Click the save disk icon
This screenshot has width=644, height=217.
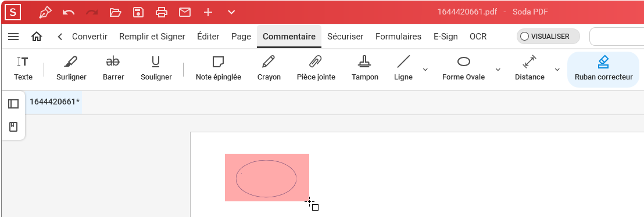(138, 12)
